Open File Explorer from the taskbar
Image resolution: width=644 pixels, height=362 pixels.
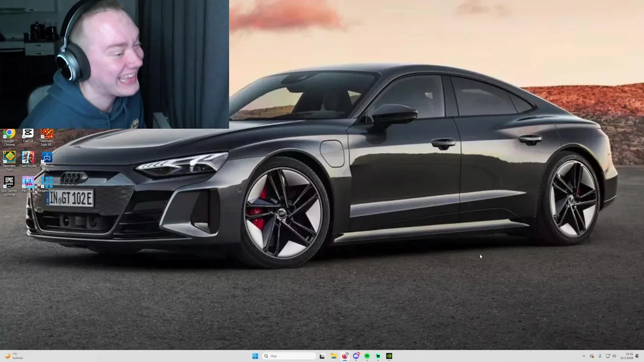333,356
